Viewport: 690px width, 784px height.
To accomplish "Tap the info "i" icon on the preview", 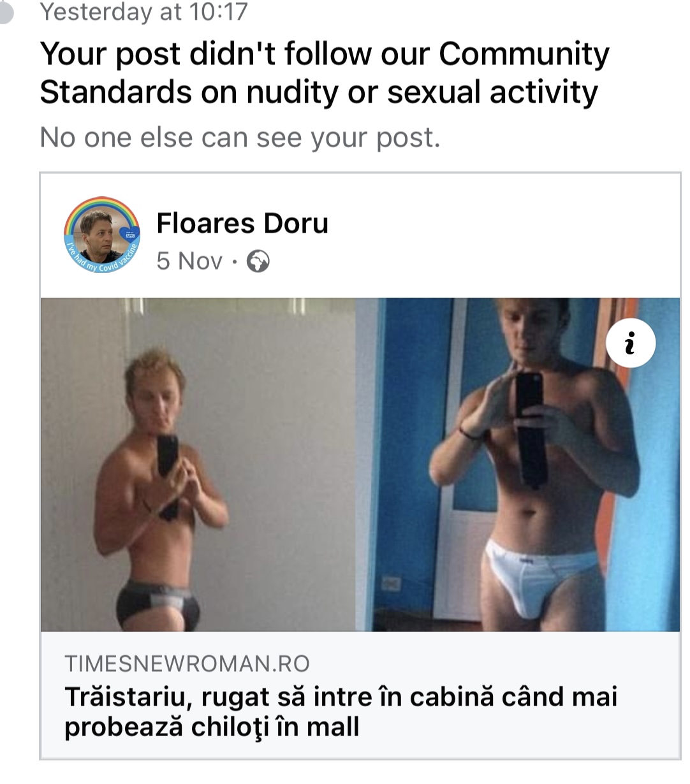I will click(630, 344).
